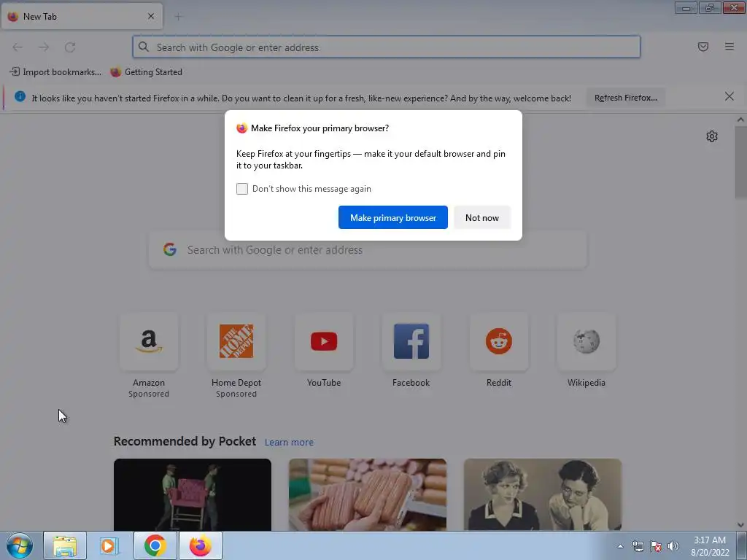Check Don't show this message again

tap(242, 189)
